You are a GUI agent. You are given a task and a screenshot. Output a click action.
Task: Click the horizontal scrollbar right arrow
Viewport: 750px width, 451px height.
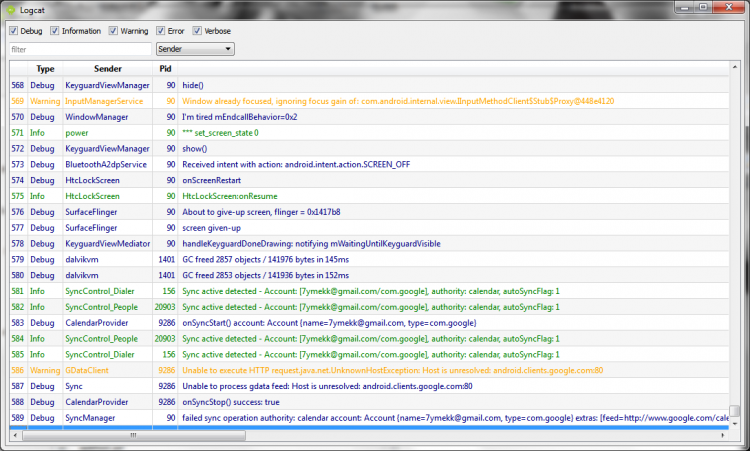[724, 435]
